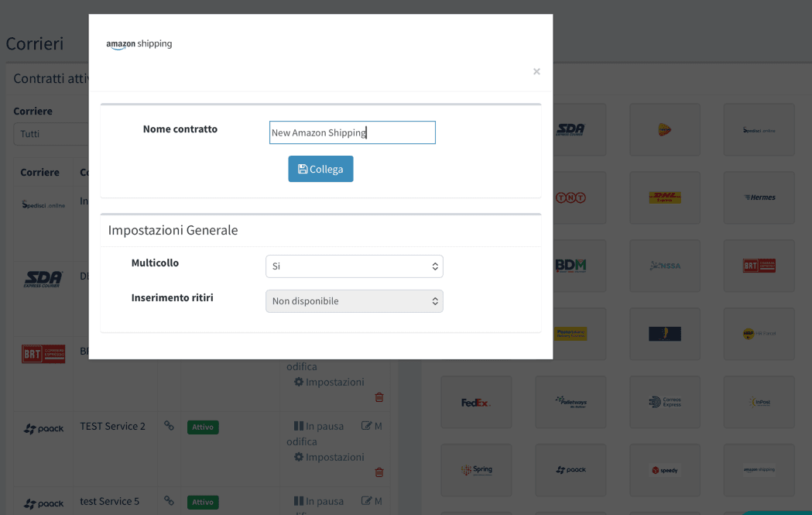Open the Multicollo dropdown

click(x=354, y=266)
